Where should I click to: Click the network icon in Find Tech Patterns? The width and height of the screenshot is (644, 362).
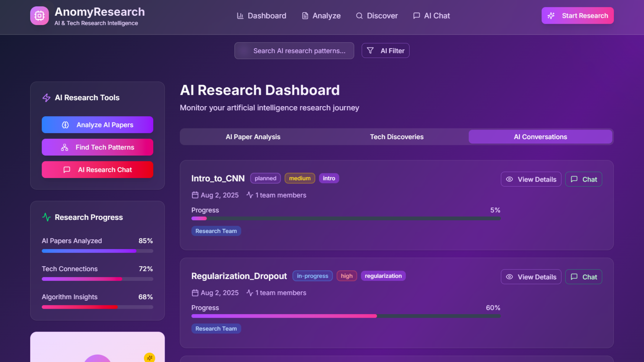click(x=64, y=147)
